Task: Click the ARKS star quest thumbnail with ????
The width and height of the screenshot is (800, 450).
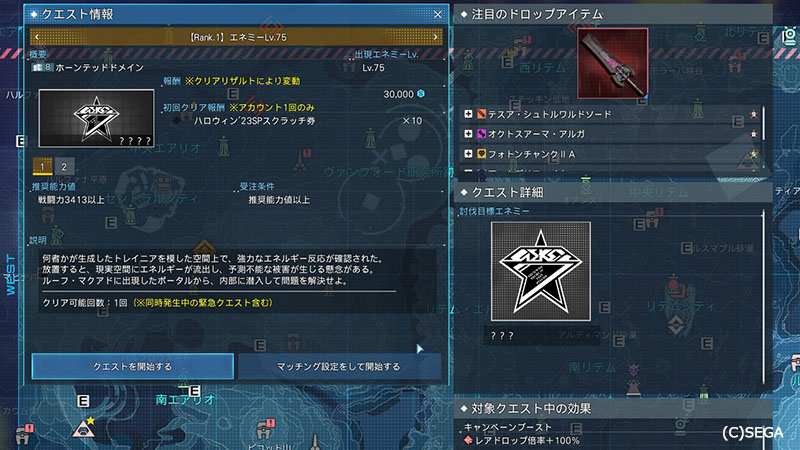Action: click(x=96, y=118)
